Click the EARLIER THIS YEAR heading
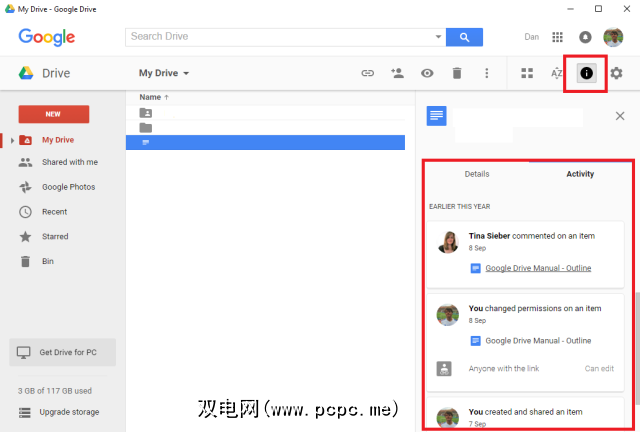The width and height of the screenshot is (640, 432). click(x=460, y=207)
